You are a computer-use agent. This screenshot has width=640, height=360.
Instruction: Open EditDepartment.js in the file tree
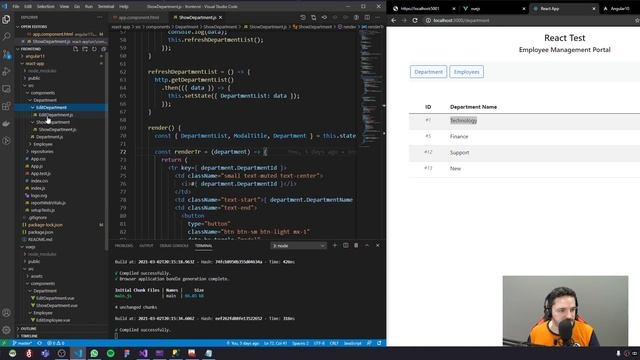coord(56,115)
